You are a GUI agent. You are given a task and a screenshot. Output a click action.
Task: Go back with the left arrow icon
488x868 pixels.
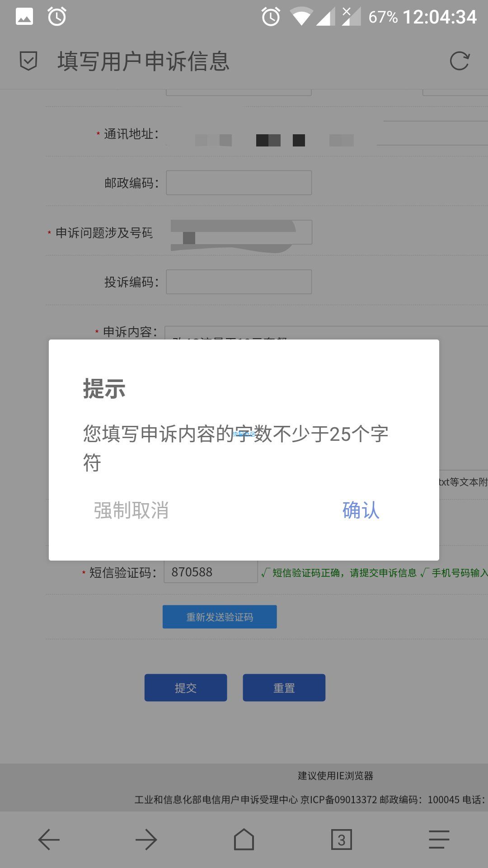[49, 840]
